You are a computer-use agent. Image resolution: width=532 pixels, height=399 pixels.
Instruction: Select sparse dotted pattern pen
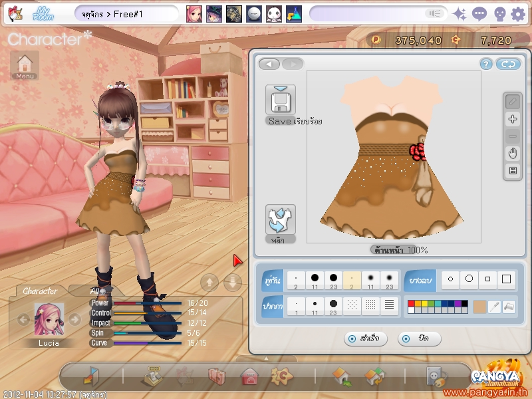[352, 307]
